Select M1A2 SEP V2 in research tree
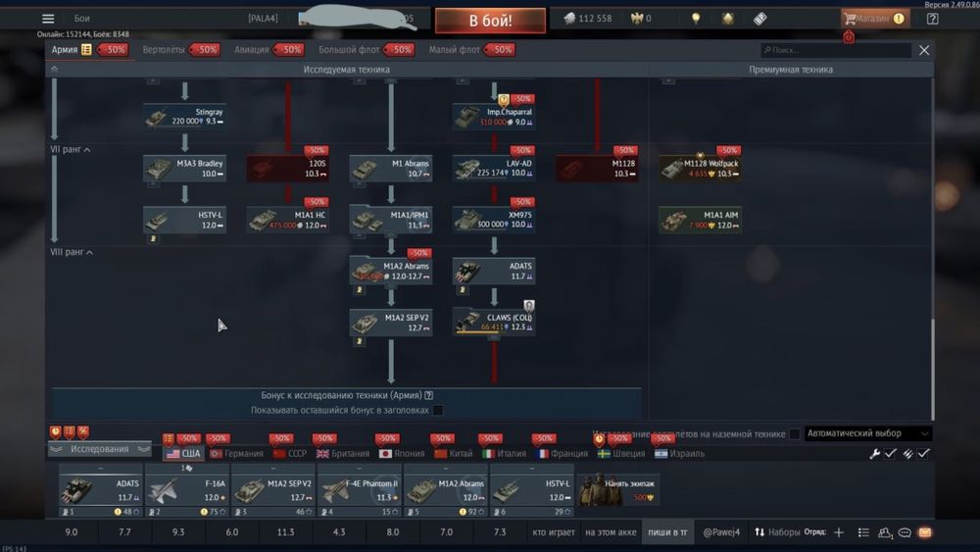The height and width of the screenshot is (552, 980). 391,323
